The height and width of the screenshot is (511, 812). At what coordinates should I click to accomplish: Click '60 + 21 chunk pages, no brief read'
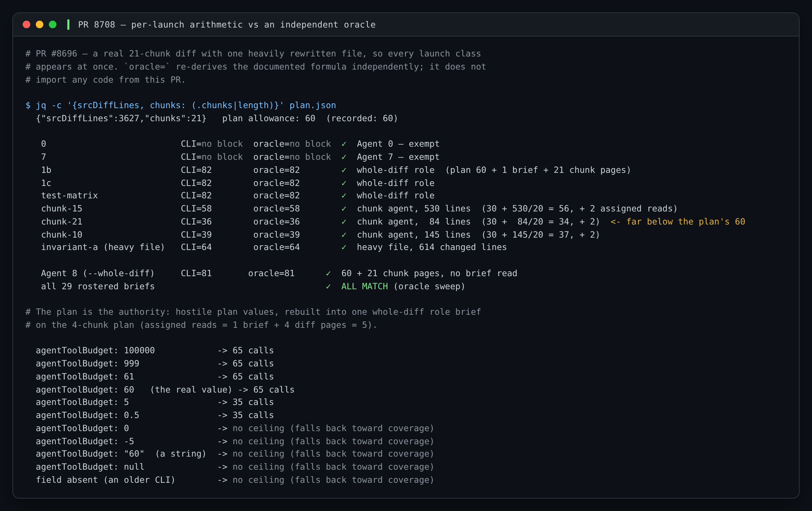[x=429, y=273]
